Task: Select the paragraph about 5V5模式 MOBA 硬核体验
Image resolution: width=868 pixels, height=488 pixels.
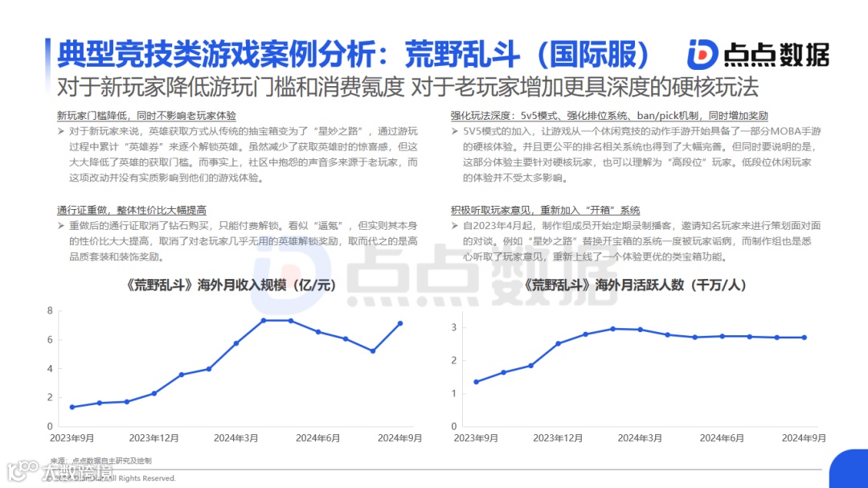Action: [641, 154]
